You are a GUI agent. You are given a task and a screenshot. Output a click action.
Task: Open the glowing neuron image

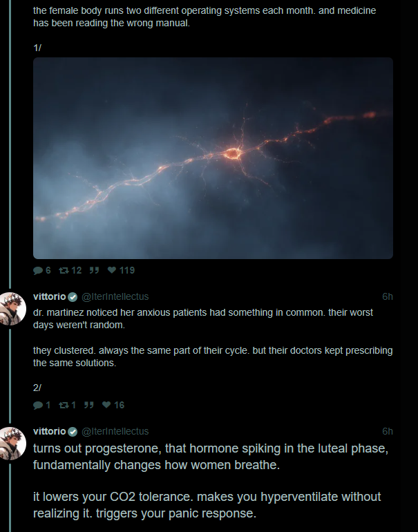pyautogui.click(x=213, y=158)
